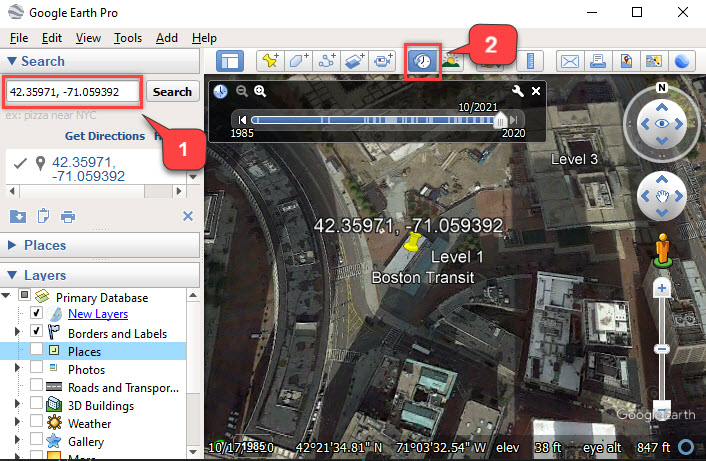Toggle the Primary Database checkbox
This screenshot has height=461, width=706.
(24, 295)
